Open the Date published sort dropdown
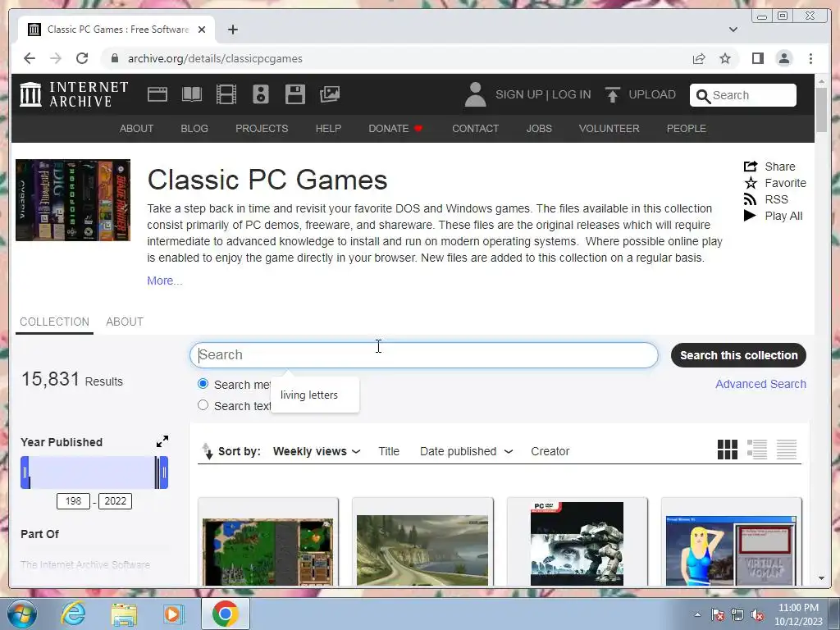The image size is (840, 630). click(467, 452)
